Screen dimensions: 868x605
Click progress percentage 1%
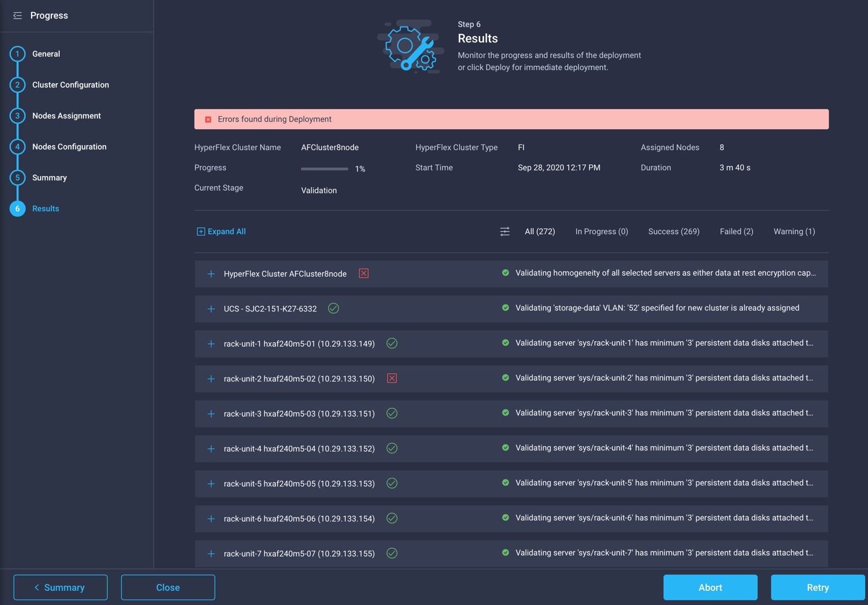(x=360, y=169)
